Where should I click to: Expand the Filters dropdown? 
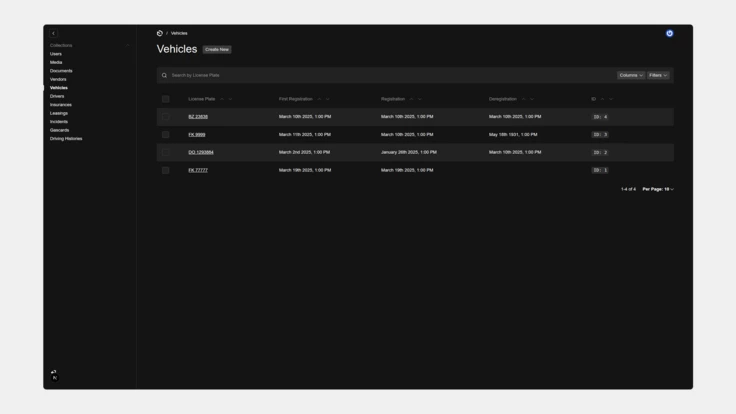point(658,75)
